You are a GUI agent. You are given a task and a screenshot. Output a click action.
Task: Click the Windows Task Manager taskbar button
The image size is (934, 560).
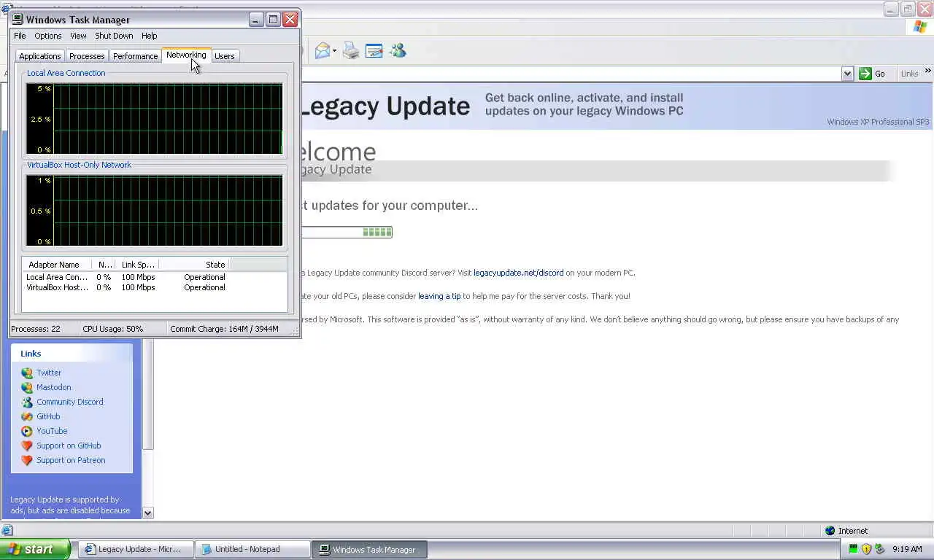[x=370, y=549]
